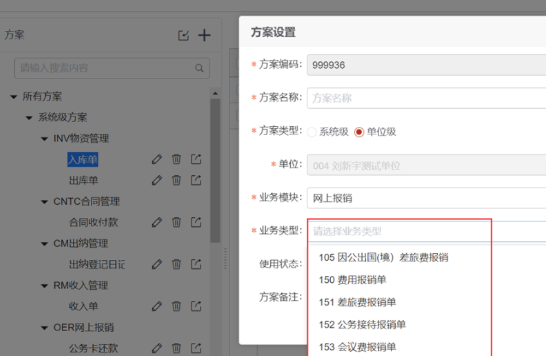Select the 合同收付款 tree item

tap(93, 222)
